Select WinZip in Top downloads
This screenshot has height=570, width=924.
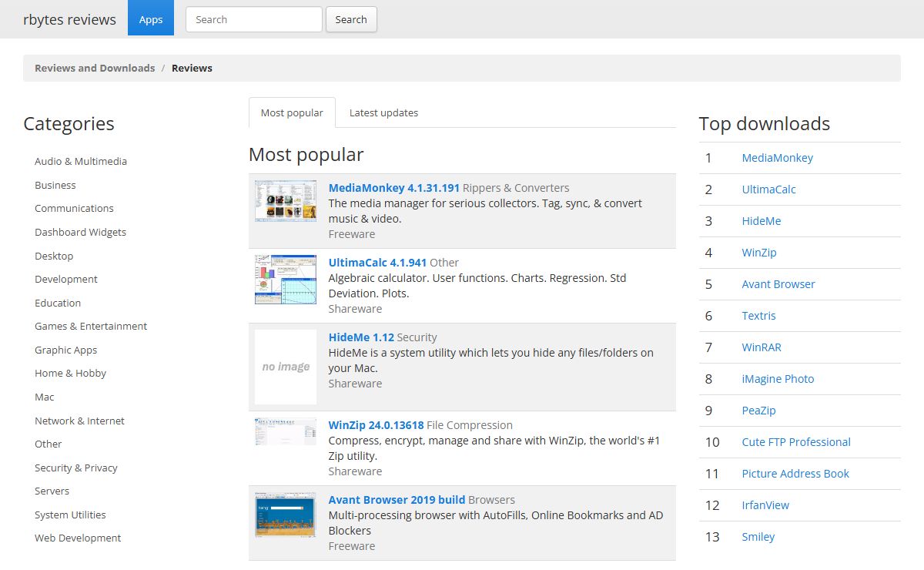tap(759, 253)
